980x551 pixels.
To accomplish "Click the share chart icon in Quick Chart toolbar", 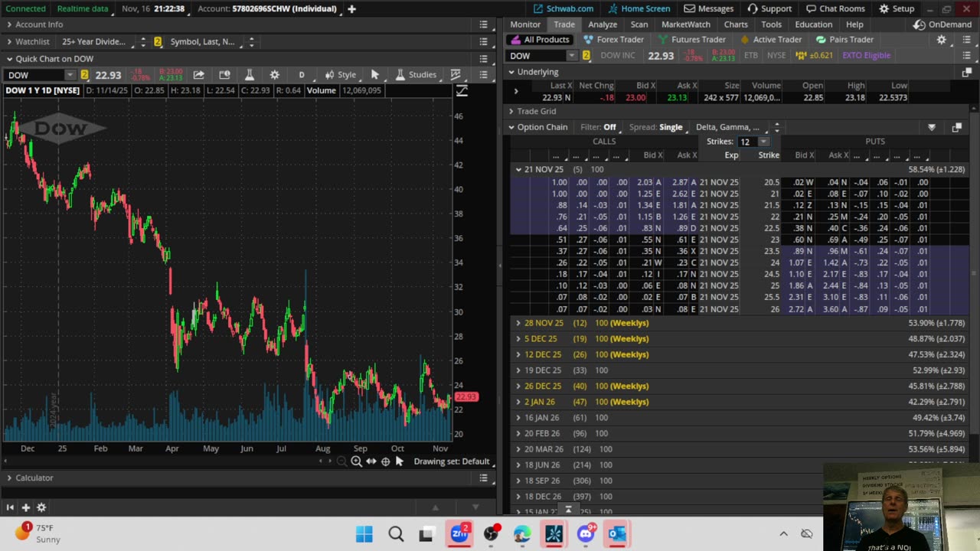I will tap(198, 74).
